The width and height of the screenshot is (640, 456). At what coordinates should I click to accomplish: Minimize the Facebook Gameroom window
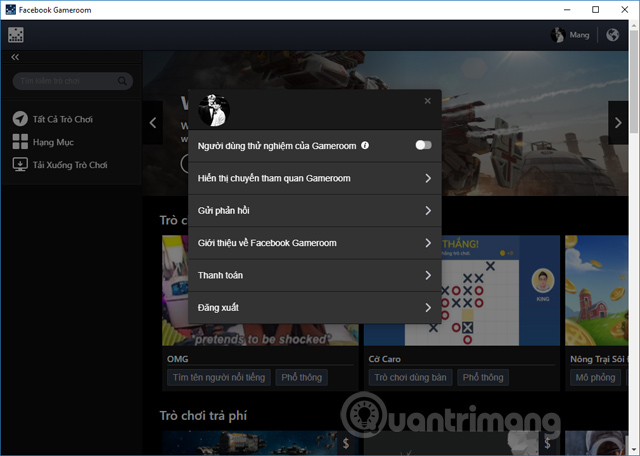pos(567,10)
